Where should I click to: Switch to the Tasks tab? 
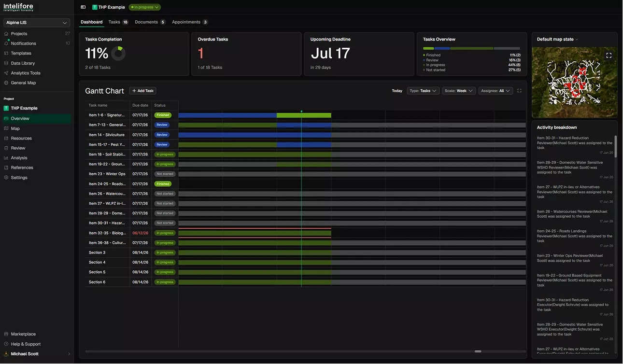[x=118, y=22]
